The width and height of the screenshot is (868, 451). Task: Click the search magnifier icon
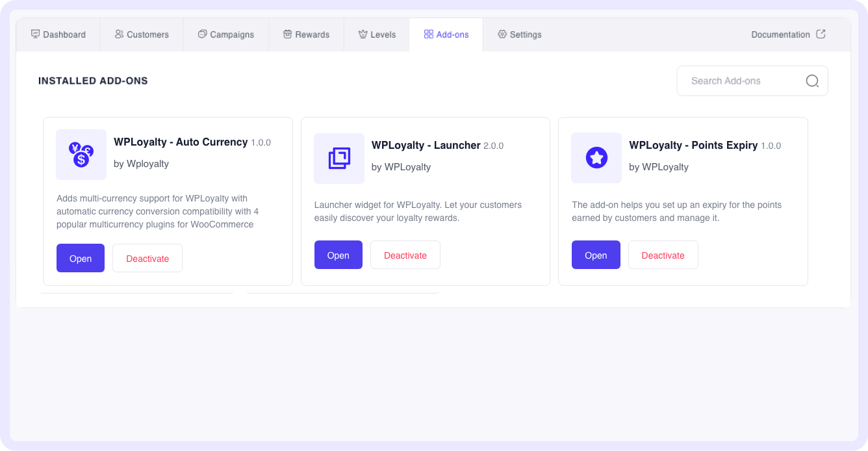pyautogui.click(x=812, y=81)
